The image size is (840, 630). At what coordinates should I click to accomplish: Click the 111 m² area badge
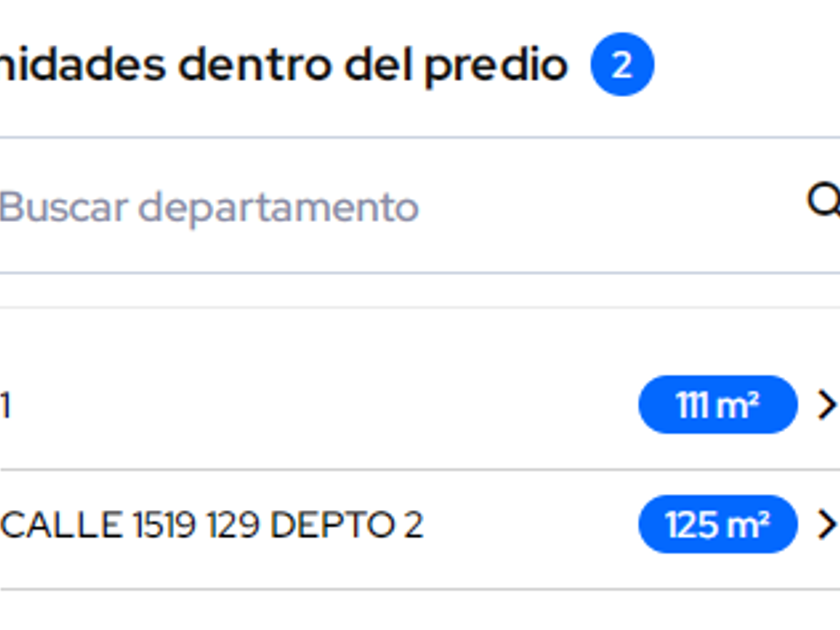[717, 405]
